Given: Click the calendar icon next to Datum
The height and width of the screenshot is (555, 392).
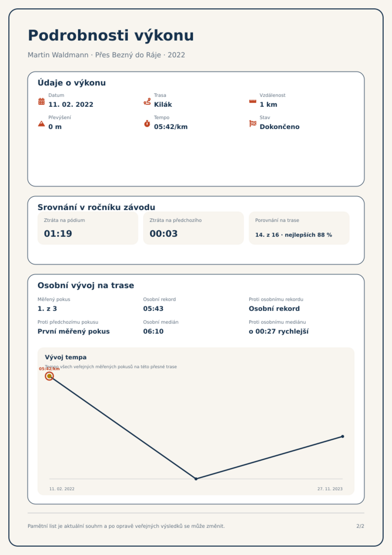Looking at the screenshot, I should [41, 101].
